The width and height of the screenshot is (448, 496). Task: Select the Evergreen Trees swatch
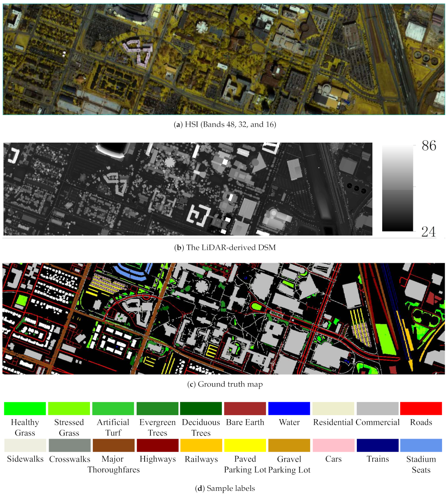coord(157,408)
